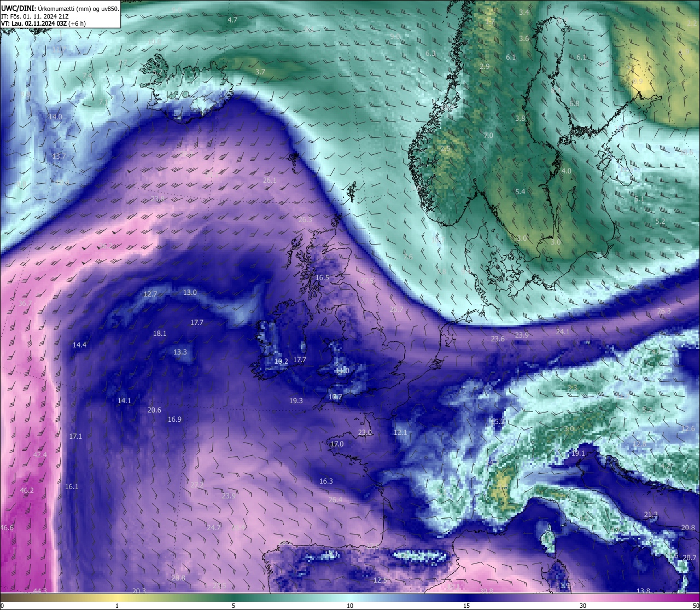Select the 4.7 value near the top
The height and width of the screenshot is (610, 700).
tap(232, 20)
